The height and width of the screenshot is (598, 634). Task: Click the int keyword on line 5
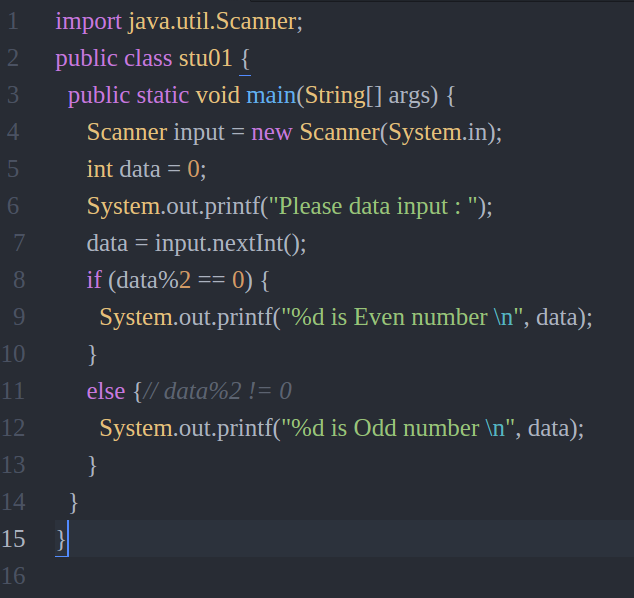(99, 169)
